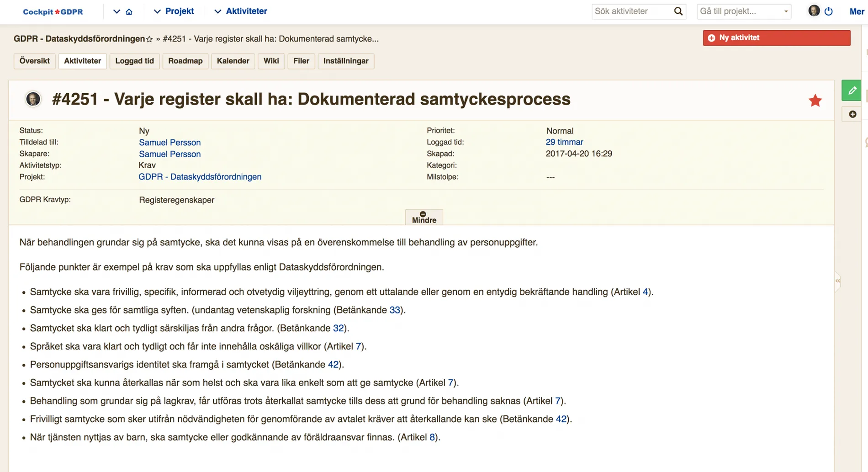Collapse the right sidebar handle
The image size is (868, 472).
tap(837, 281)
